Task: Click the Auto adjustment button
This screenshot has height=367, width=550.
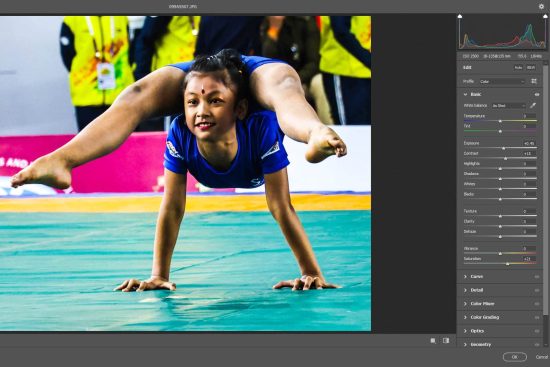Action: coord(518,67)
